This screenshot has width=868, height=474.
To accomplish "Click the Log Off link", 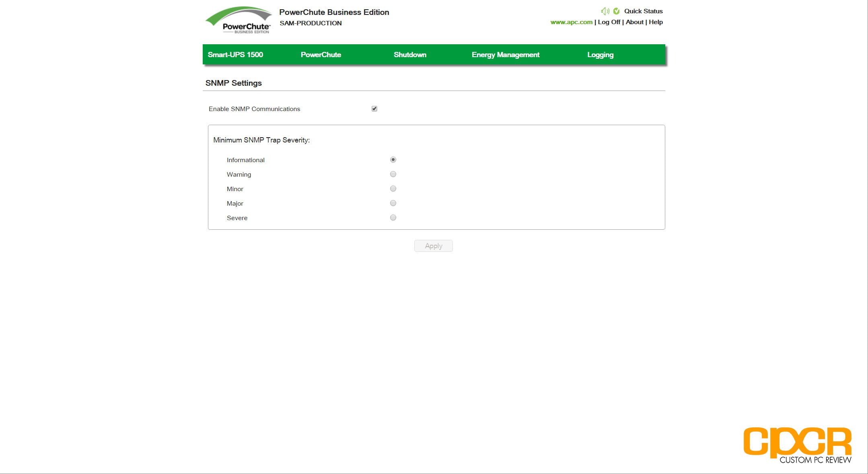I will (x=609, y=22).
